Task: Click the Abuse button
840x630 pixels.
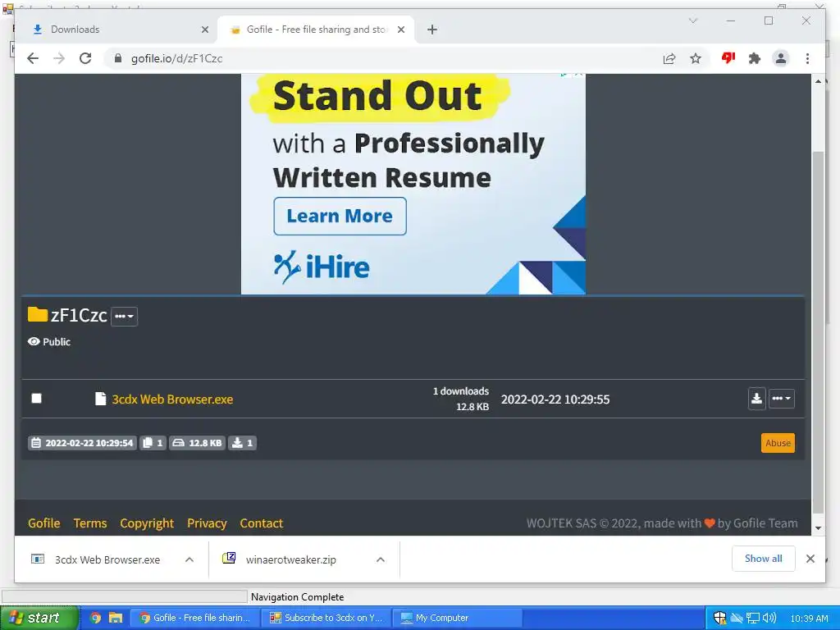Action: (x=778, y=443)
